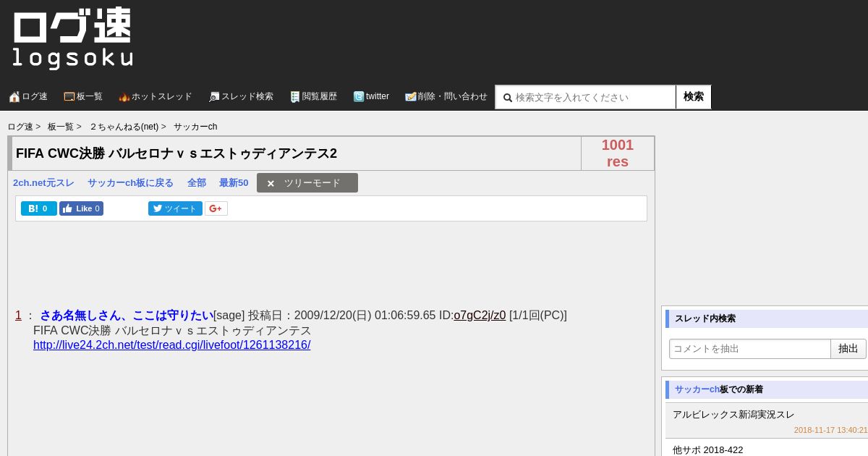The width and height of the screenshot is (868, 456).
Task: Open the サッカーch link in the 新着 header
Action: point(697,389)
